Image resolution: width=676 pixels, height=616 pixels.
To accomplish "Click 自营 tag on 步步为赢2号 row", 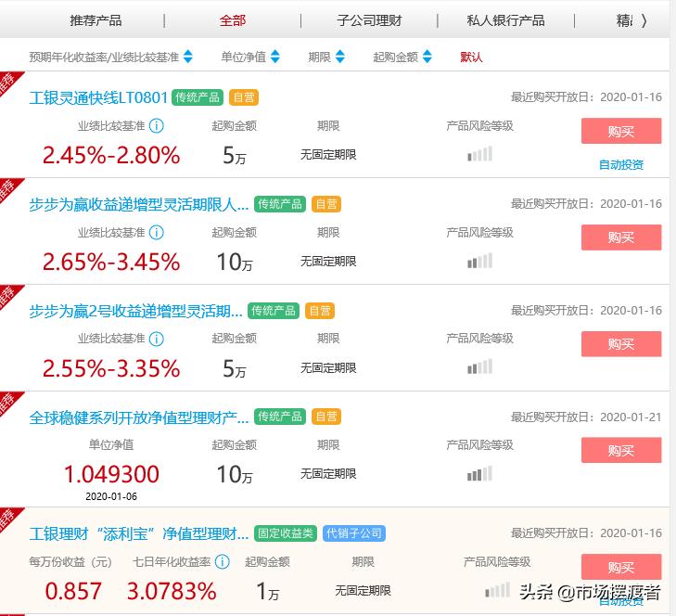I will pyautogui.click(x=320, y=311).
